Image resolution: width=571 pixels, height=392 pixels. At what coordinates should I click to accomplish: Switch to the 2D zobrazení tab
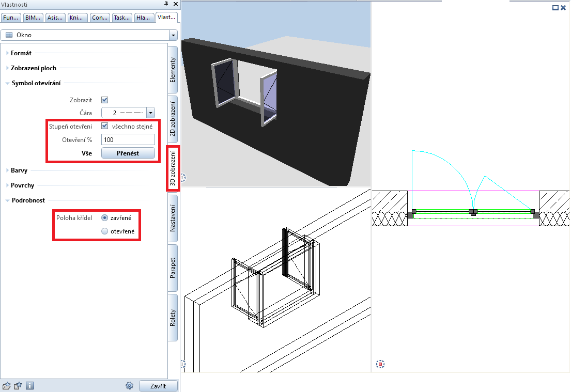tap(173, 118)
